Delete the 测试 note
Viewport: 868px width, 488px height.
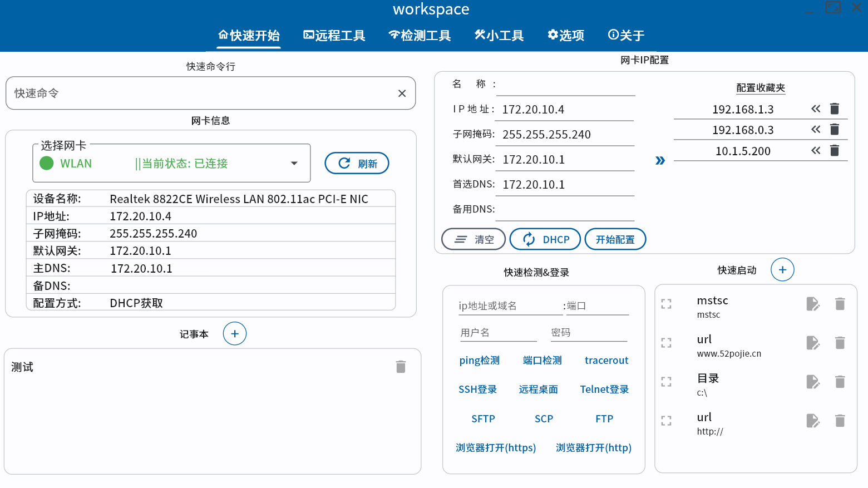click(401, 367)
